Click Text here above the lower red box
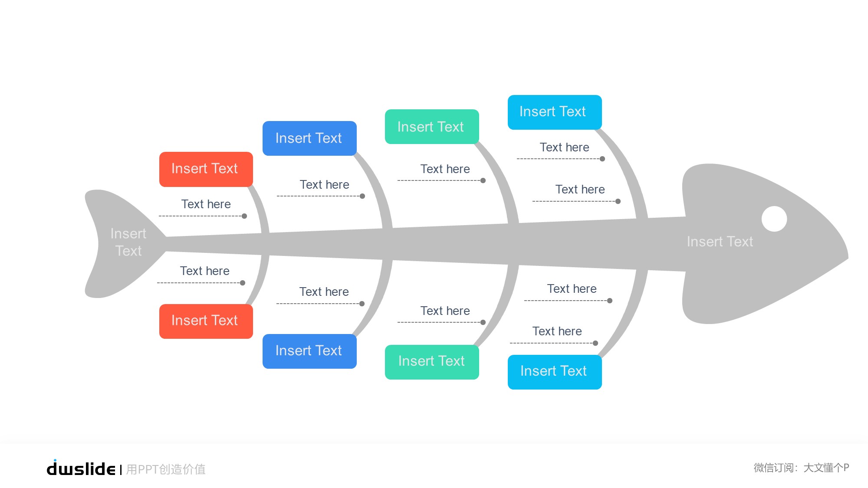868x488 pixels. click(x=204, y=271)
